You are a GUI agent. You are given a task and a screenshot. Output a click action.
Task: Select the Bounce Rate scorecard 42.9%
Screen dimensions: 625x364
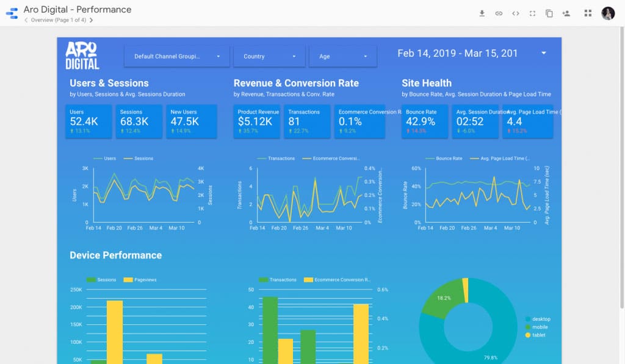pos(425,121)
